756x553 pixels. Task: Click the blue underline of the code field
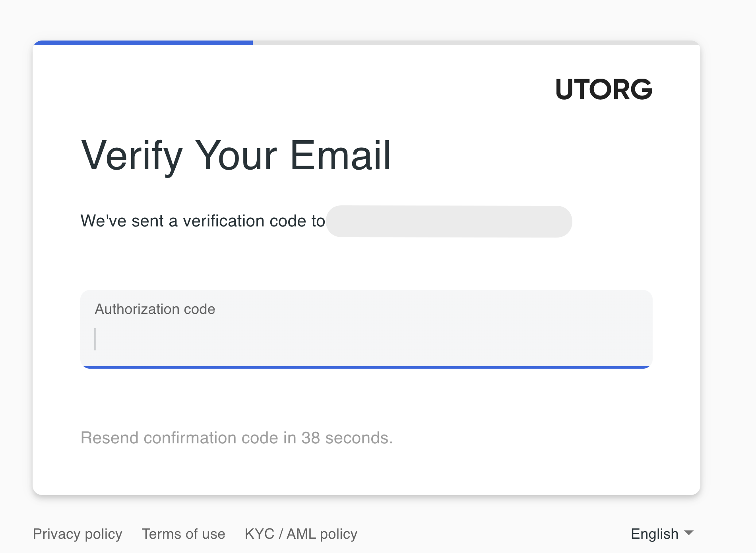tap(366, 367)
